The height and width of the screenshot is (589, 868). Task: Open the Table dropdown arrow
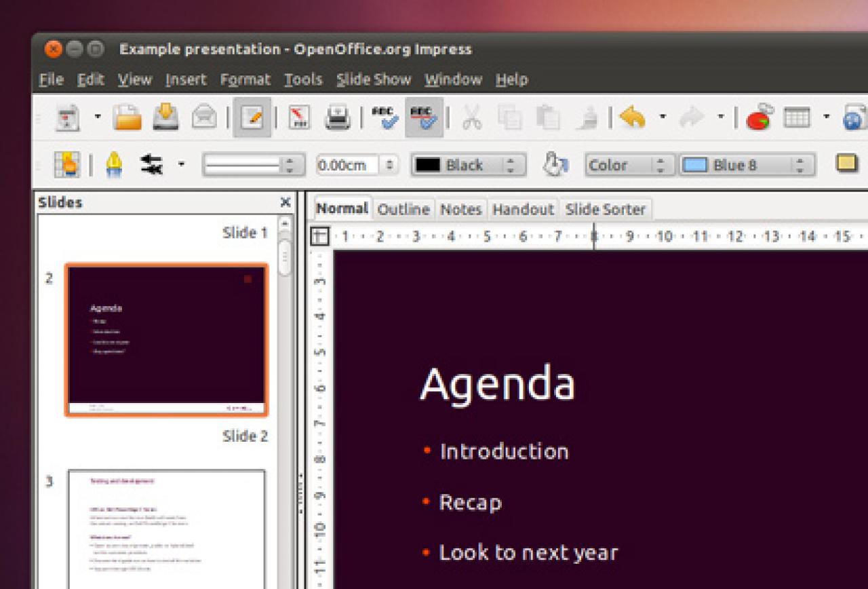click(826, 117)
